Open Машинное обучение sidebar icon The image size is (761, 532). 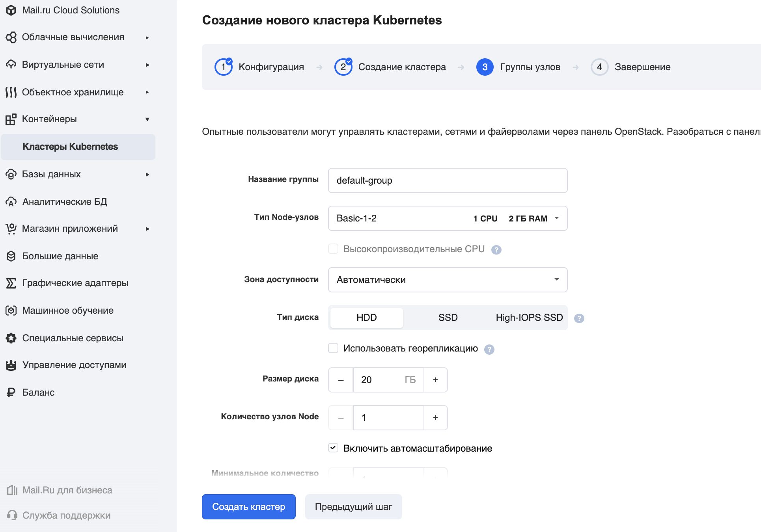(x=11, y=311)
